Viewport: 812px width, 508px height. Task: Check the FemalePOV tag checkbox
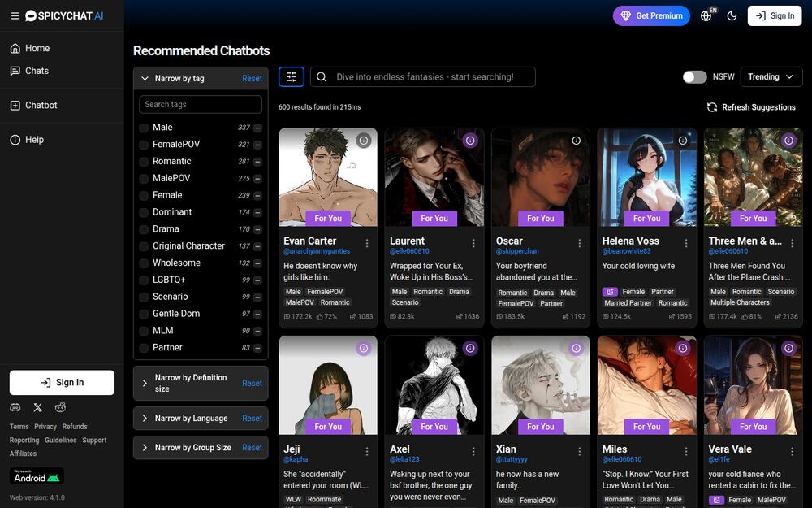(x=144, y=145)
